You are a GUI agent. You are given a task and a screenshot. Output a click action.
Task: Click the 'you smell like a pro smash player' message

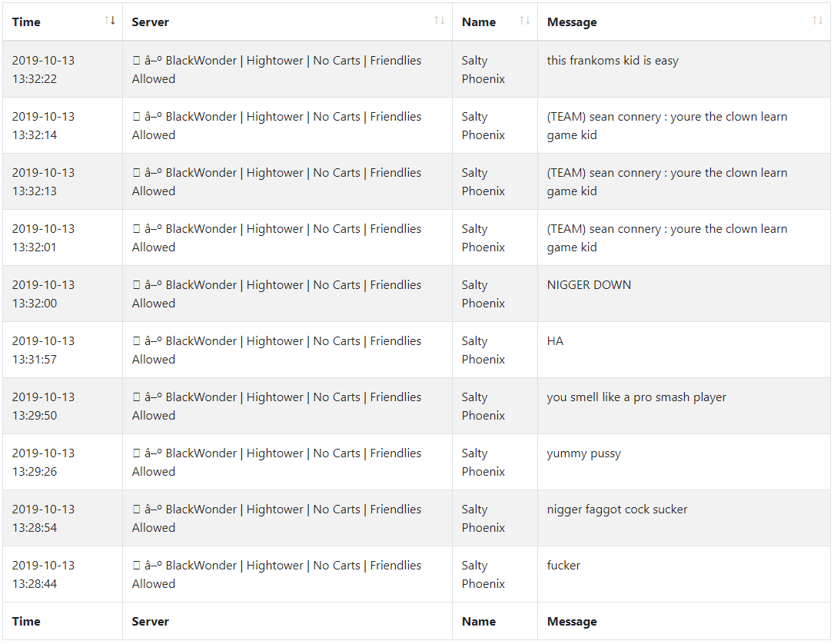click(636, 398)
